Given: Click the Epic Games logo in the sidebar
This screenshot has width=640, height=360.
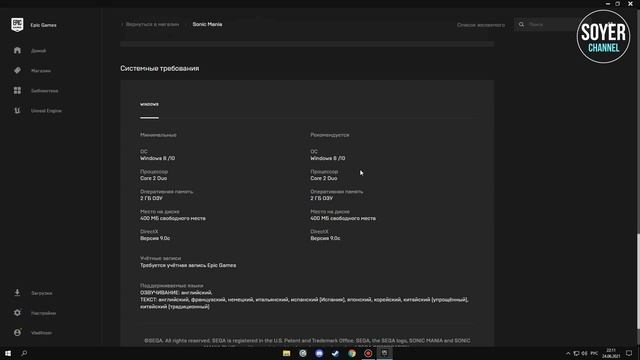Looking at the screenshot, I should point(17,25).
